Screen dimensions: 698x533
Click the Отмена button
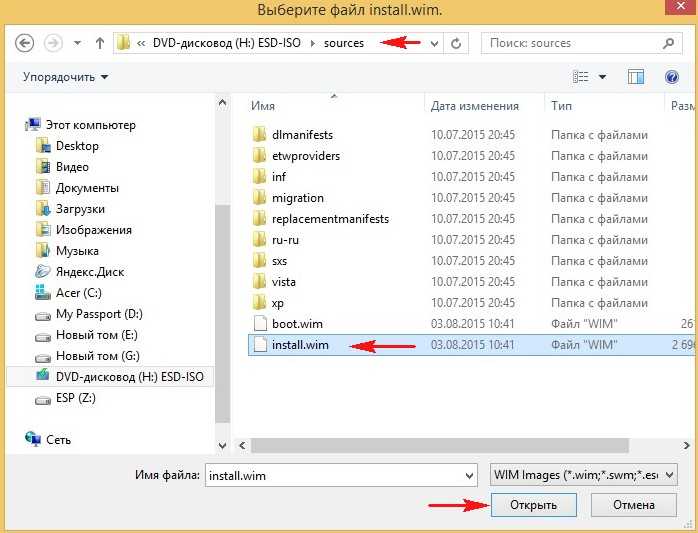point(633,505)
